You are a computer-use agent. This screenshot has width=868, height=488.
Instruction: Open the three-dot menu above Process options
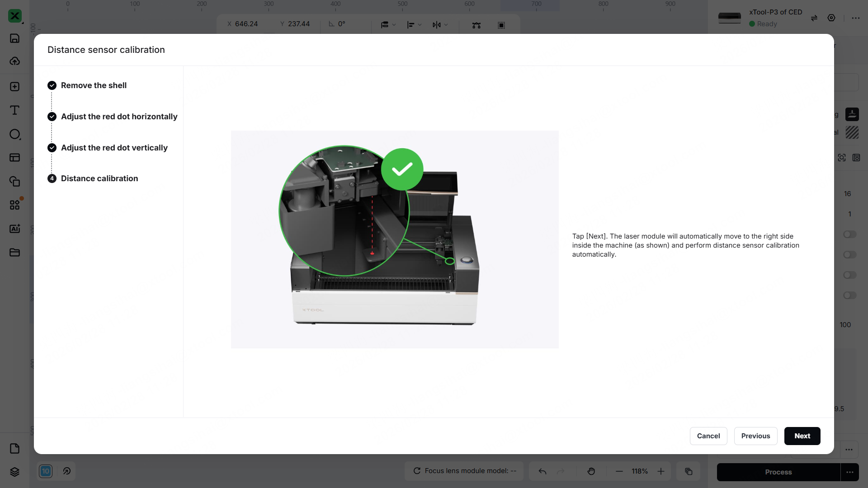click(x=849, y=450)
